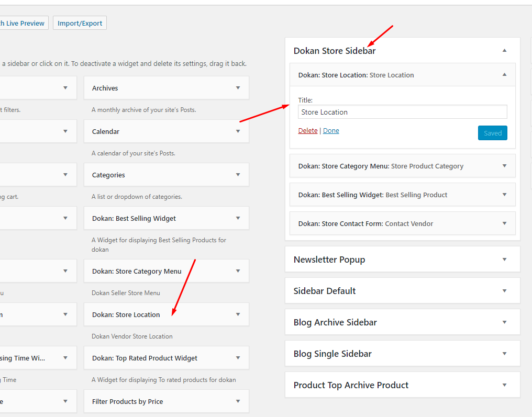Image resolution: width=532 pixels, height=417 pixels.
Task: Click the Product Top Archive Product heading
Action: point(351,385)
